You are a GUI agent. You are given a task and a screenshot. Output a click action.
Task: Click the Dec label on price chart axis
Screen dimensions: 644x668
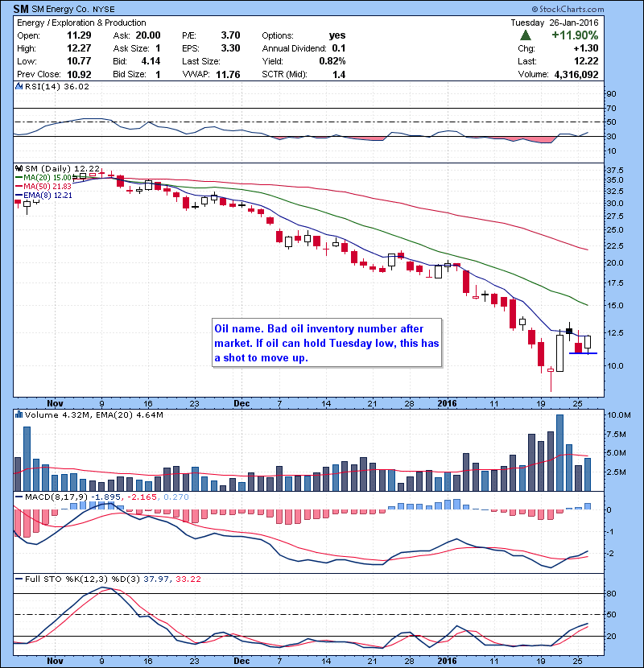[x=242, y=403]
